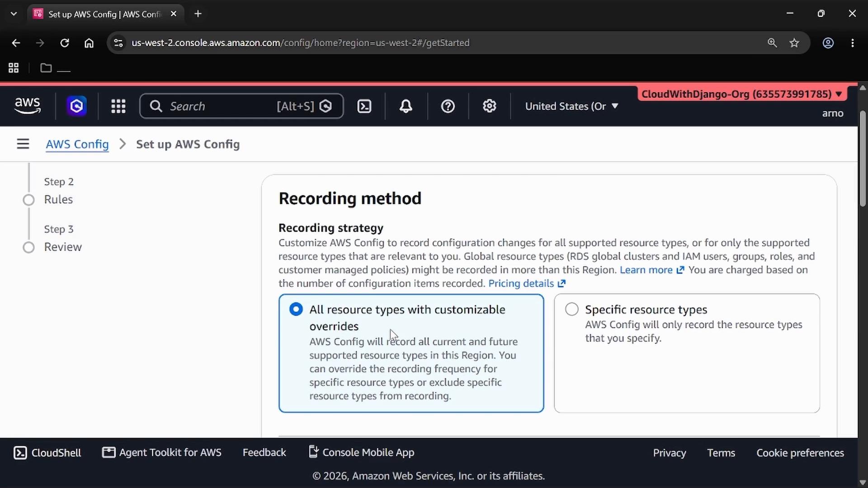Select All resource types with customizable overrides
Screen dimensions: 868x488
pyautogui.click(x=296, y=310)
